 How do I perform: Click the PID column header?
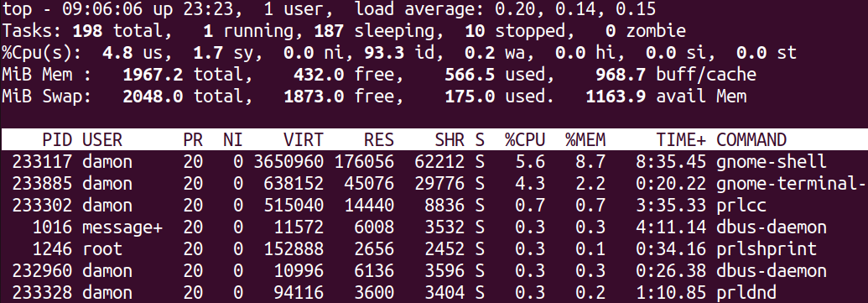[x=58, y=139]
